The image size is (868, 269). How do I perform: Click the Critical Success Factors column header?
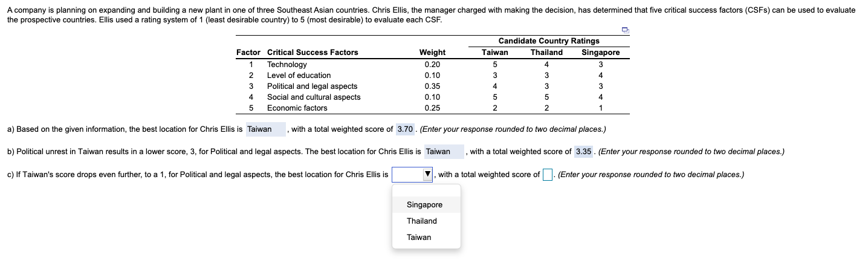(313, 53)
